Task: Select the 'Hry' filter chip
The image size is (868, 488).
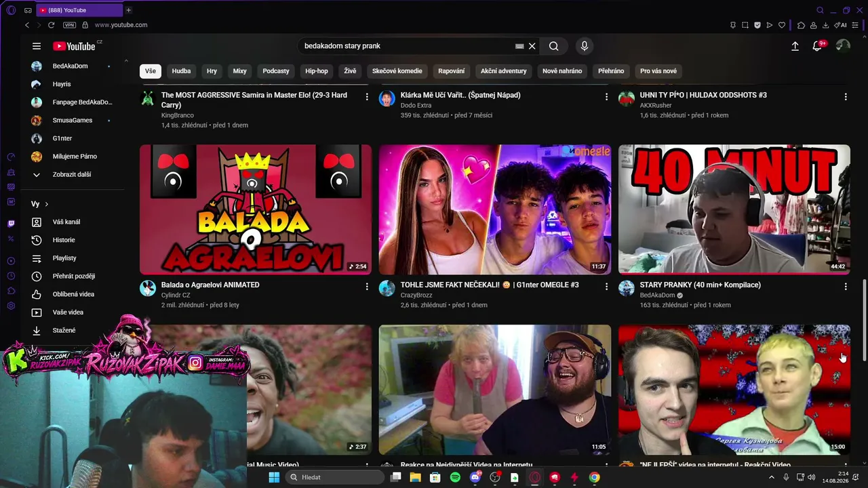Action: [x=212, y=71]
